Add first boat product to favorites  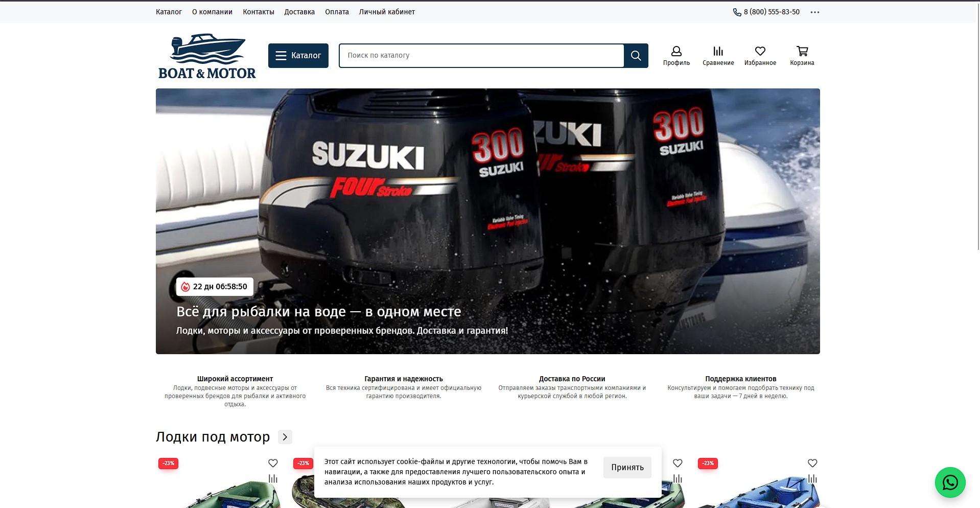[x=273, y=463]
